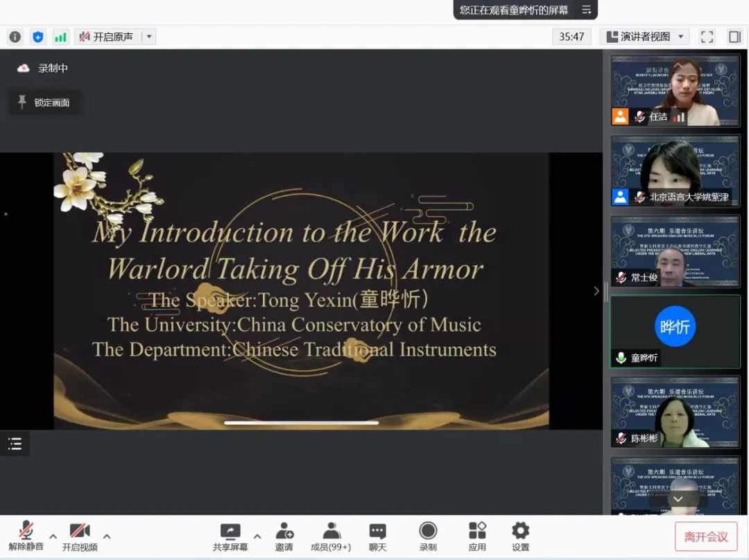The width and height of the screenshot is (749, 560).
Task: Open the chat panel 聊天
Action: click(377, 536)
